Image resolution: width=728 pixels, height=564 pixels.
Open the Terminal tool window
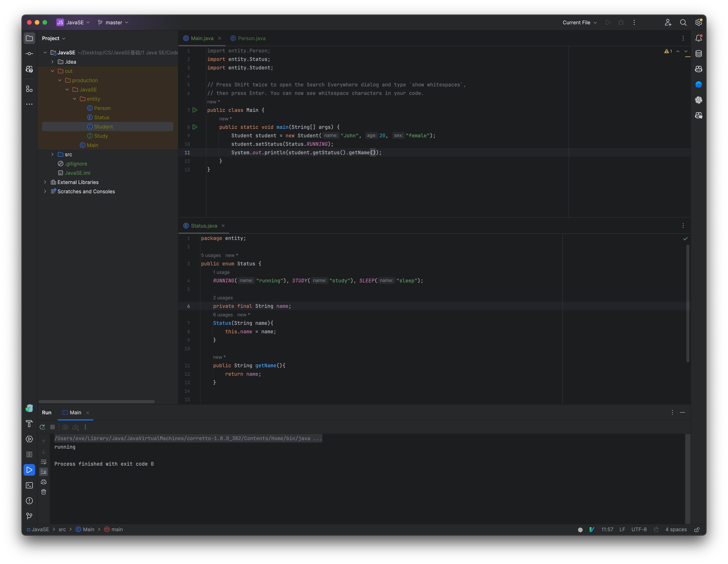coord(29,485)
